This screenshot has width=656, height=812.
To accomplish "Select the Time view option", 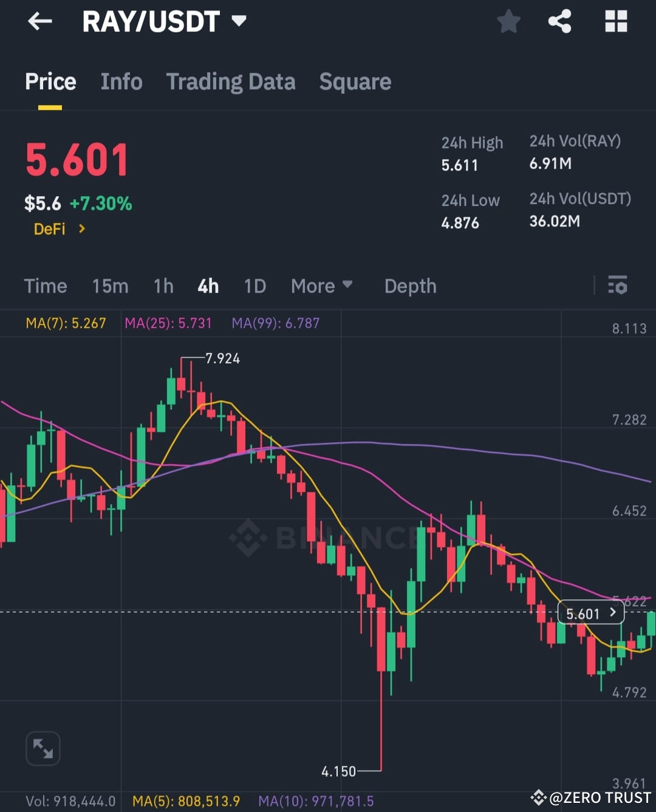I will pyautogui.click(x=46, y=286).
